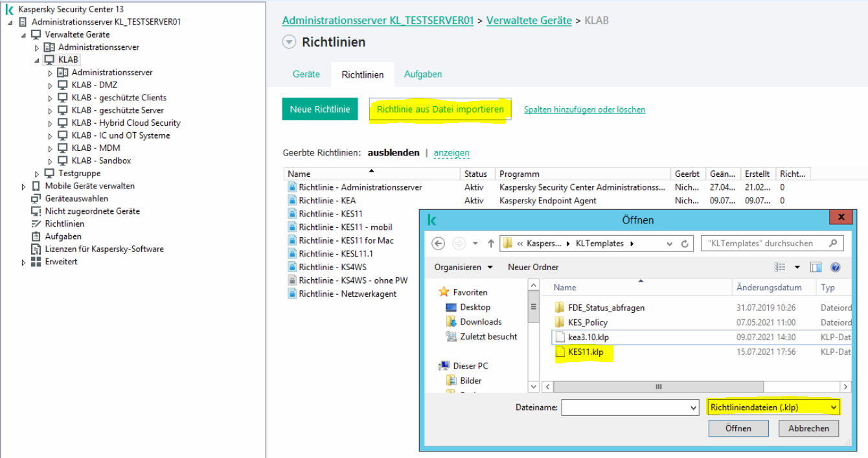
Task: Click the greyed icon of Richtlinie - KS4WS - ohne PW
Action: [x=292, y=281]
